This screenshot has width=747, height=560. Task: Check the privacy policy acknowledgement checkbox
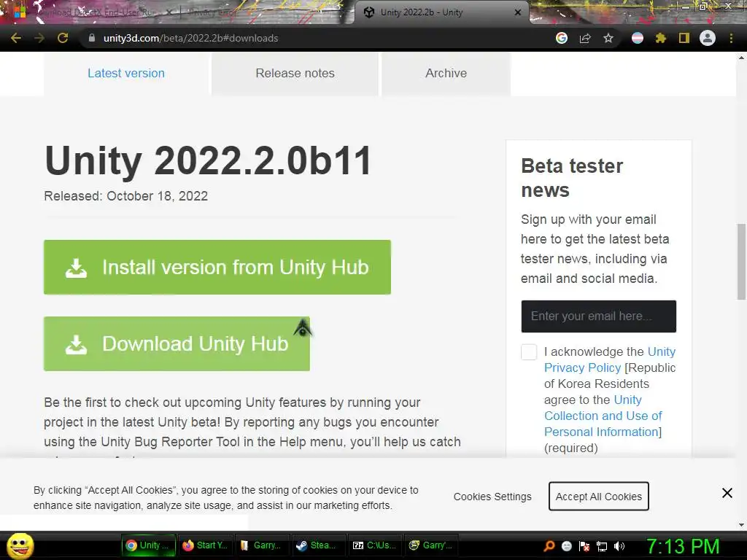coord(529,352)
